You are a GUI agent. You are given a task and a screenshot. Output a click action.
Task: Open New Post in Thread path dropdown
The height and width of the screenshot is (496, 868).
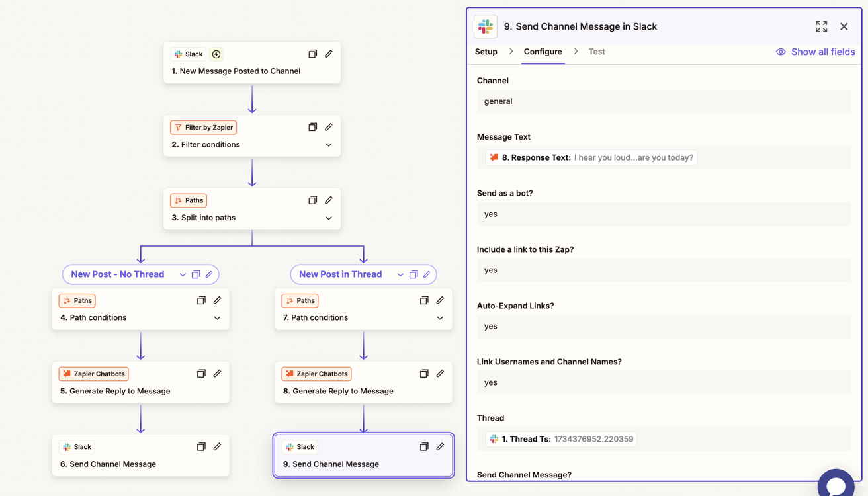click(x=400, y=274)
